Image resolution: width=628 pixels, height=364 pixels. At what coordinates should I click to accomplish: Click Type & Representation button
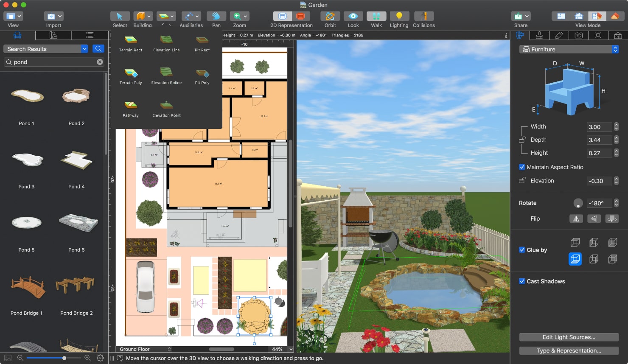click(569, 351)
